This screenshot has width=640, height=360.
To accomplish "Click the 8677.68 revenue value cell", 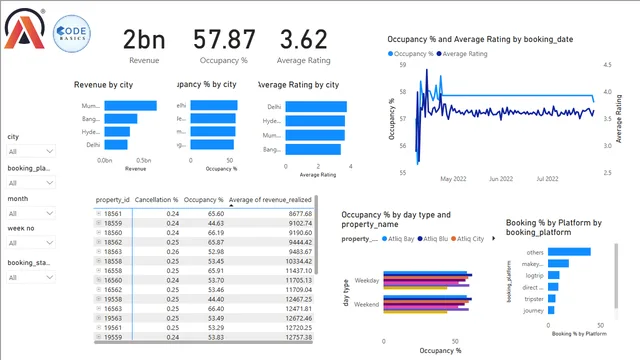I will (x=300, y=213).
